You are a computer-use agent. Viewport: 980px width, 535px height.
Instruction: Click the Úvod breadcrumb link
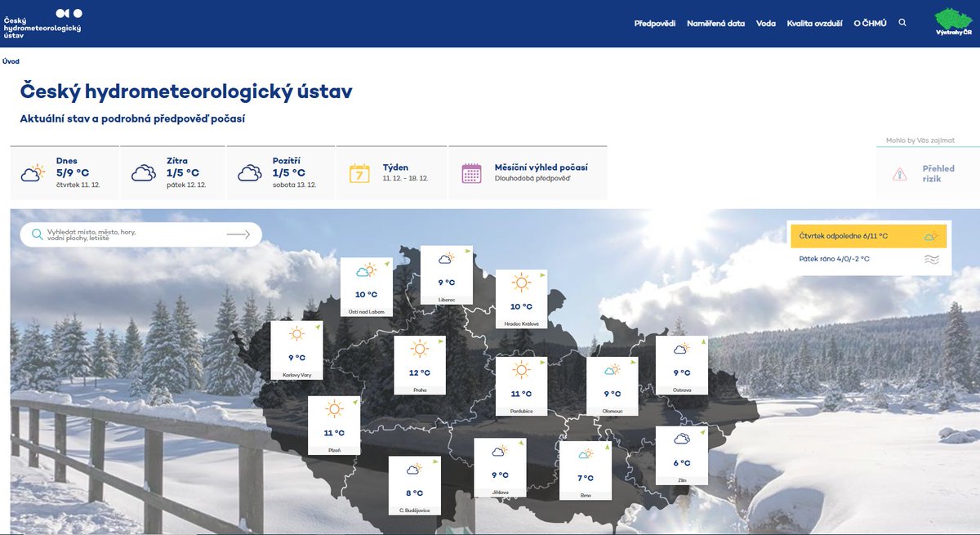point(10,60)
